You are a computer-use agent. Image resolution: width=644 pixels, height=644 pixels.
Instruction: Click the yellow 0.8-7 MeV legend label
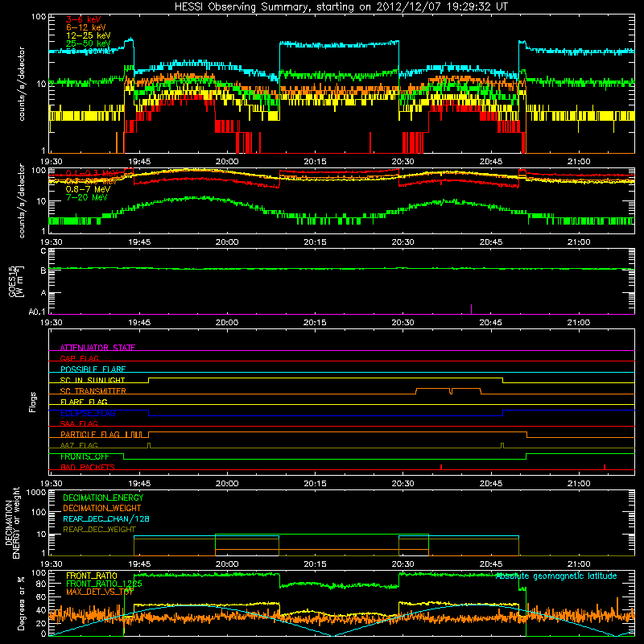click(x=88, y=189)
